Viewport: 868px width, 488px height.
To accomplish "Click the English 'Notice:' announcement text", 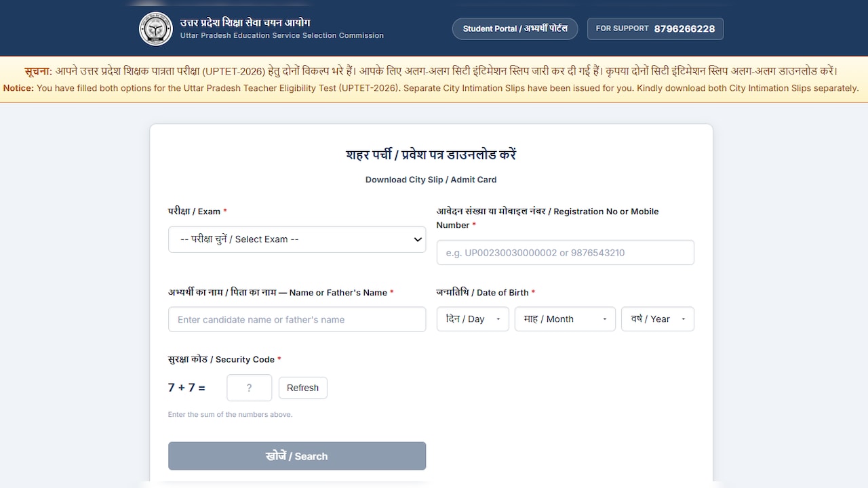I will 431,88.
